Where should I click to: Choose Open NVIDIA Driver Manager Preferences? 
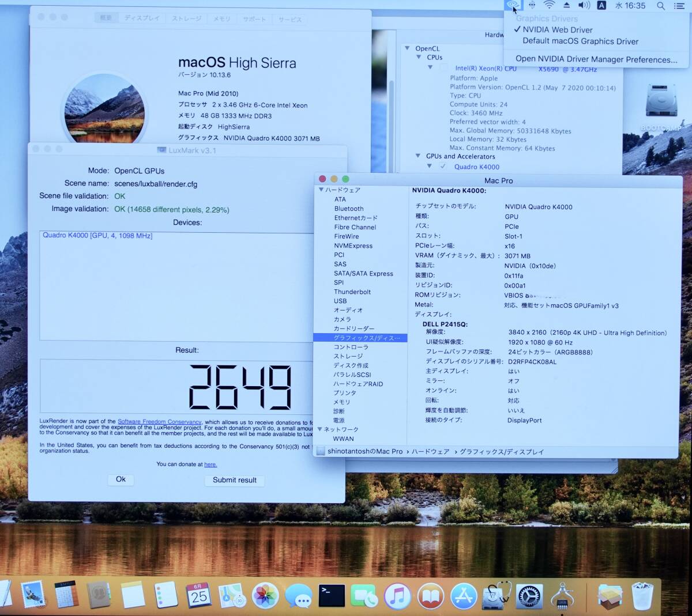point(596,59)
